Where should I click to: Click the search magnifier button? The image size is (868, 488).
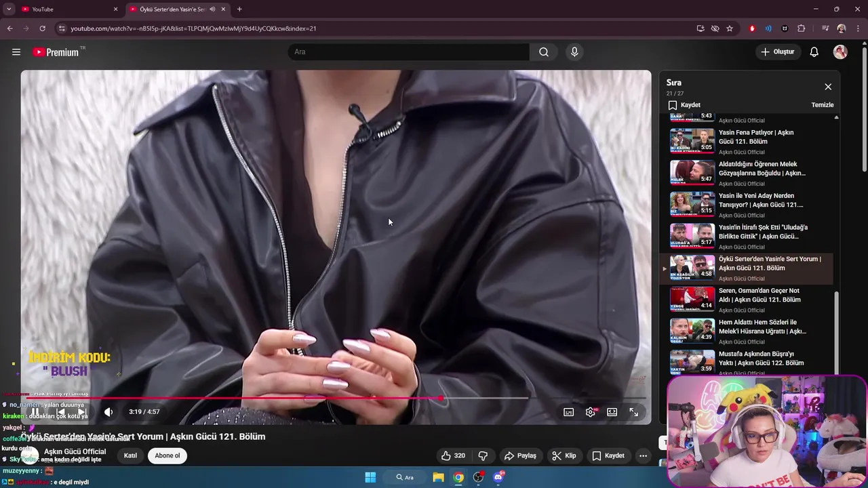tap(544, 52)
